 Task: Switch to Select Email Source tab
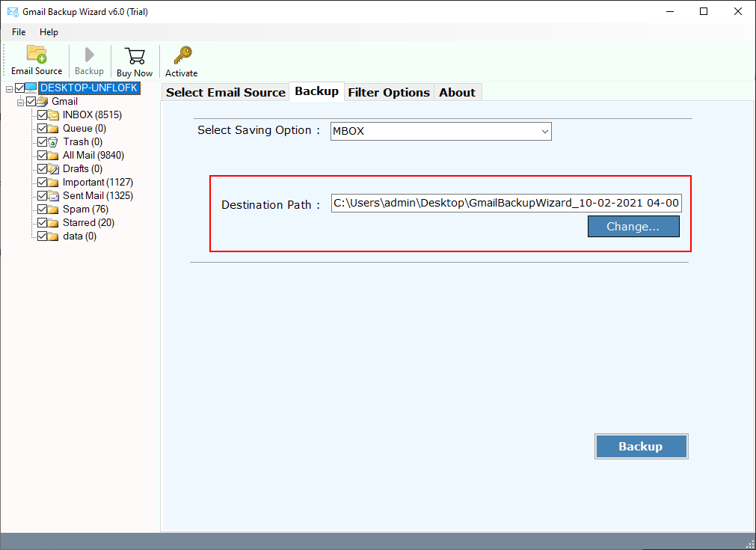tap(226, 92)
